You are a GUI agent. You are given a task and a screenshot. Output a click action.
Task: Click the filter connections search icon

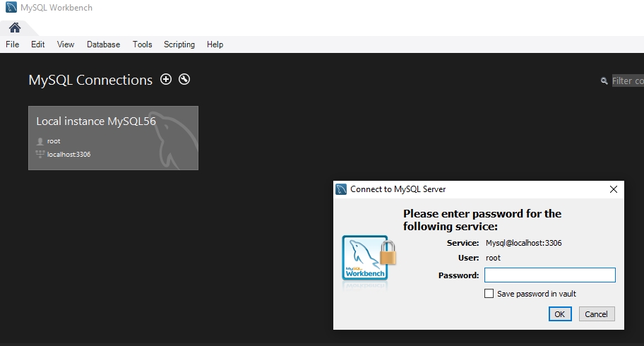[604, 81]
